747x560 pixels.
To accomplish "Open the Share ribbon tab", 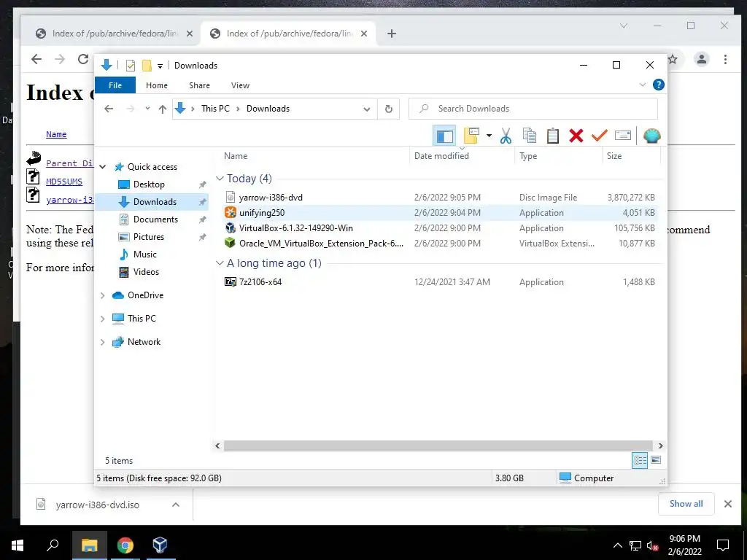I will (199, 85).
